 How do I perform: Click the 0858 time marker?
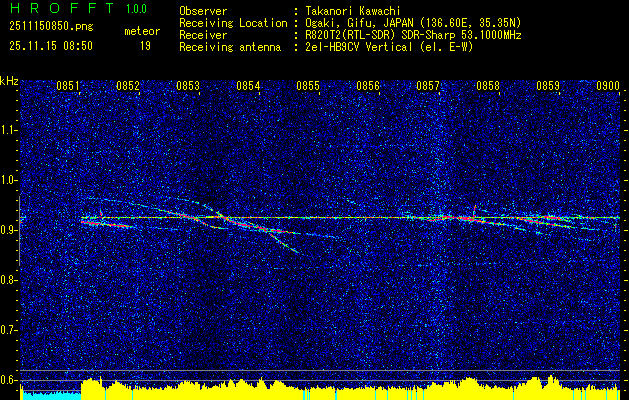coord(488,86)
